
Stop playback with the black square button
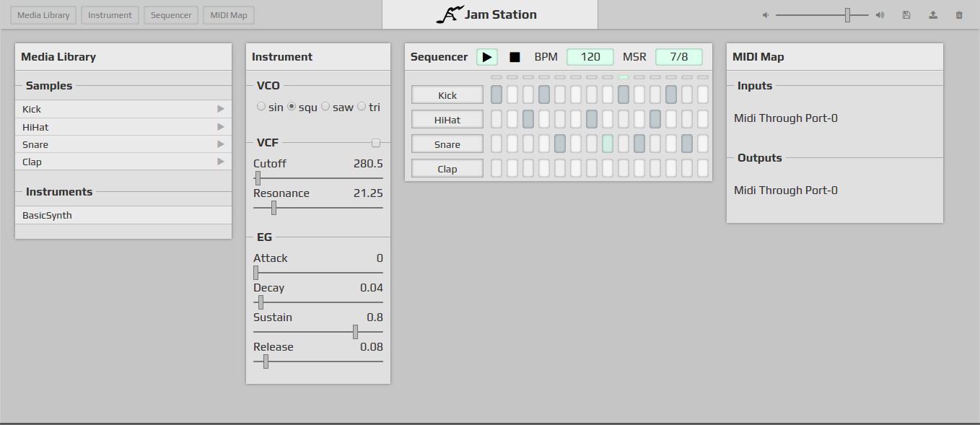click(515, 57)
